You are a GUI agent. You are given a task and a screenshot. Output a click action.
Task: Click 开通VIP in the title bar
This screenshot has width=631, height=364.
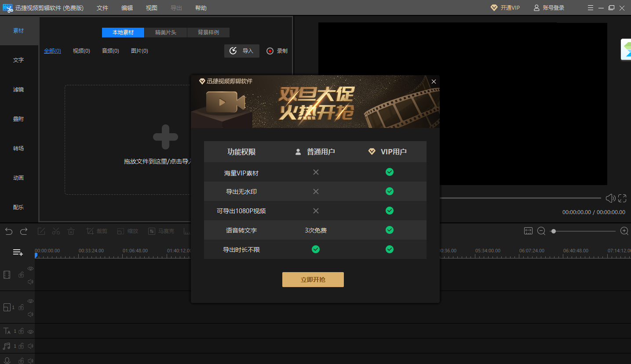tap(505, 8)
